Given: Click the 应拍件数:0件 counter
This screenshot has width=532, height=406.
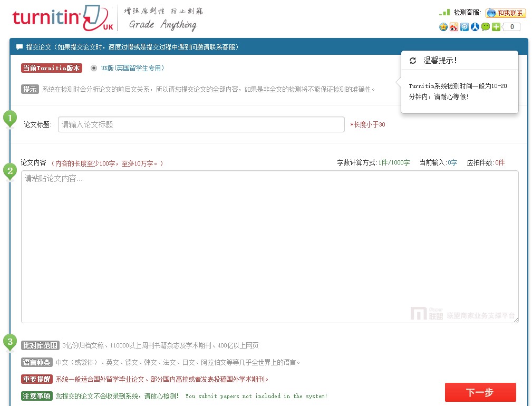Looking at the screenshot, I should click(486, 162).
